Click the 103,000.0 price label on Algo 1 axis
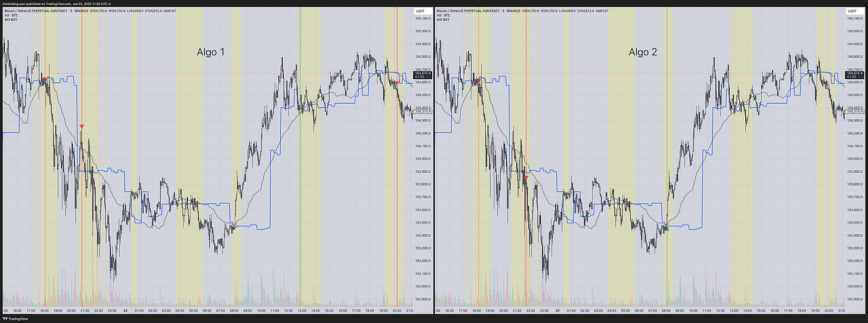The width and height of the screenshot is (868, 323). tap(423, 287)
